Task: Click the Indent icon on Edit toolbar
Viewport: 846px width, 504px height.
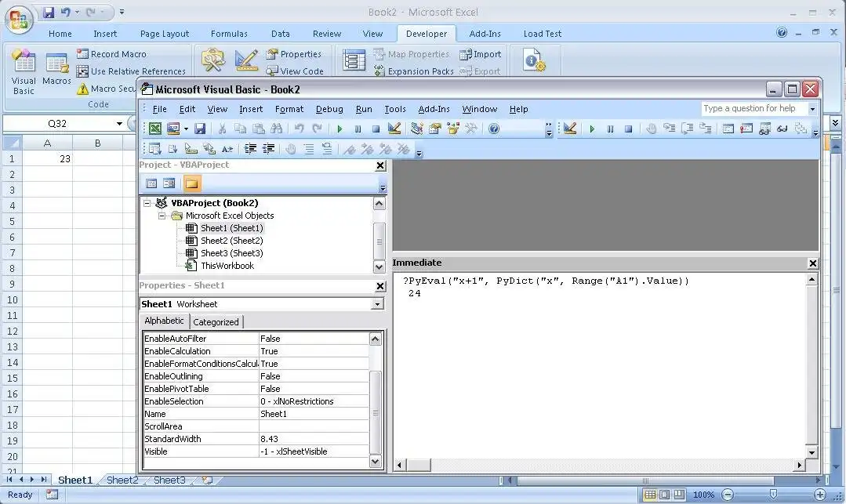Action: [250, 149]
